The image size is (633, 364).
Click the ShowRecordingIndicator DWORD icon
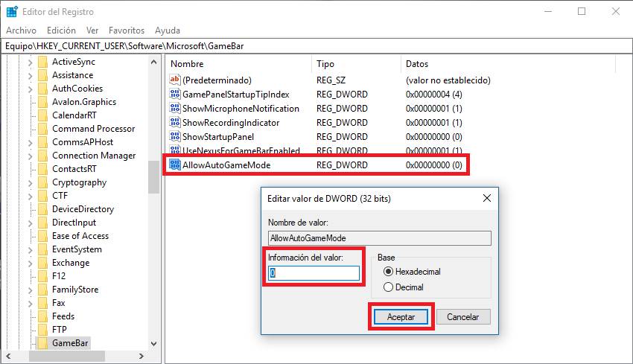[175, 122]
